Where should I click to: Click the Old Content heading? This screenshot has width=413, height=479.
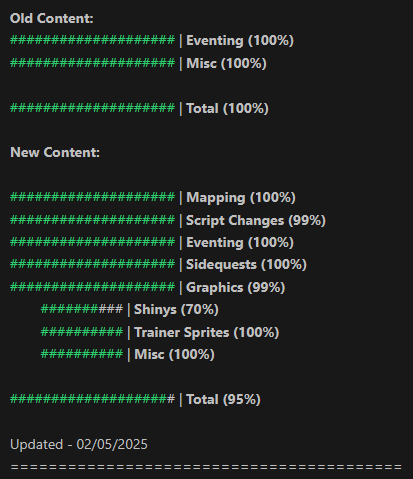52,18
